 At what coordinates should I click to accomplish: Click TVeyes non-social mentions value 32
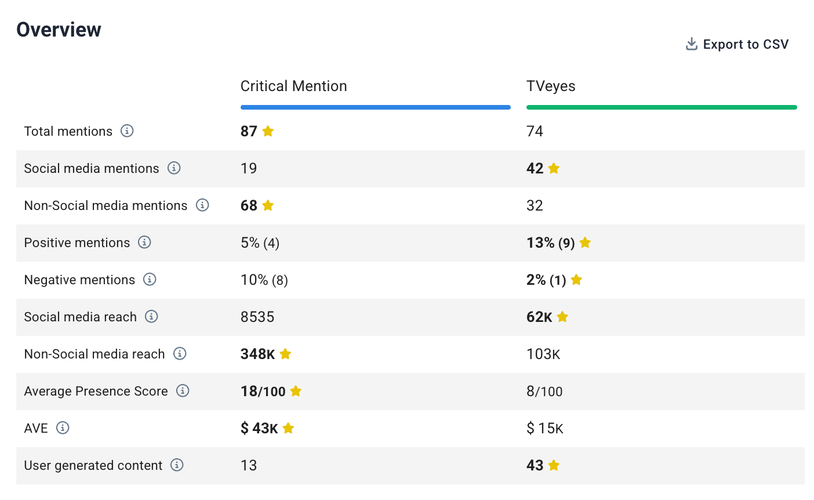pos(535,206)
